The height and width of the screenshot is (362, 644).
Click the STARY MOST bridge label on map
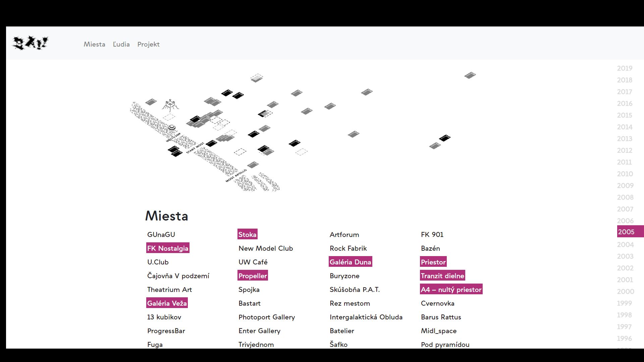195,148
